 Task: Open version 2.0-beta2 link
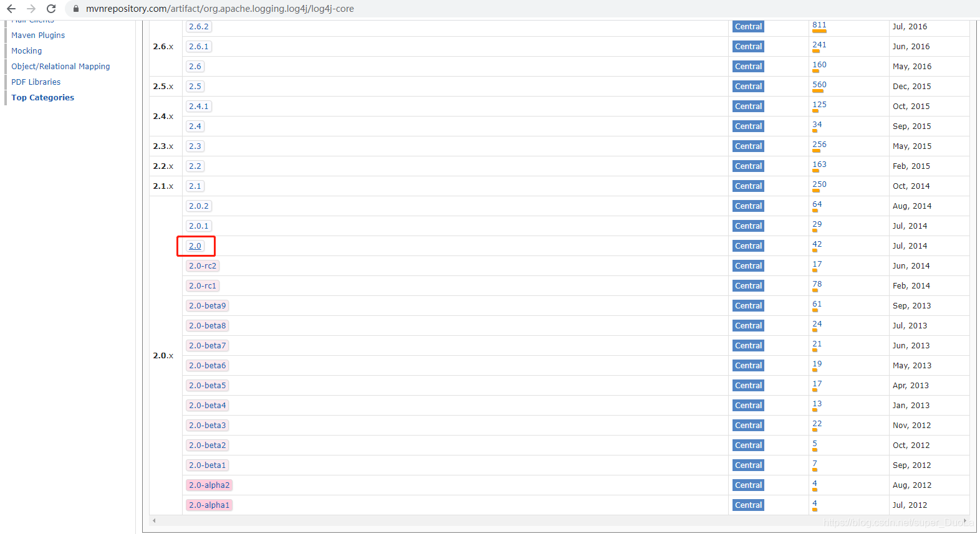pyautogui.click(x=208, y=446)
